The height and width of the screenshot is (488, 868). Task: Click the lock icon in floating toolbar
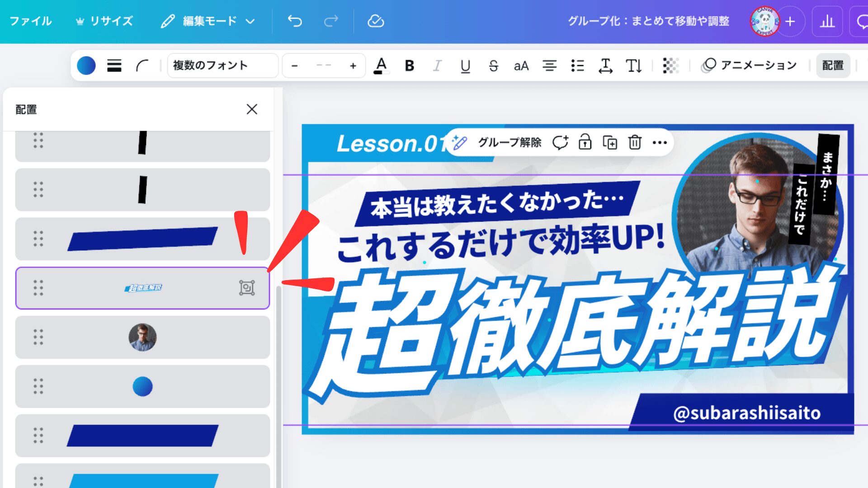point(585,143)
